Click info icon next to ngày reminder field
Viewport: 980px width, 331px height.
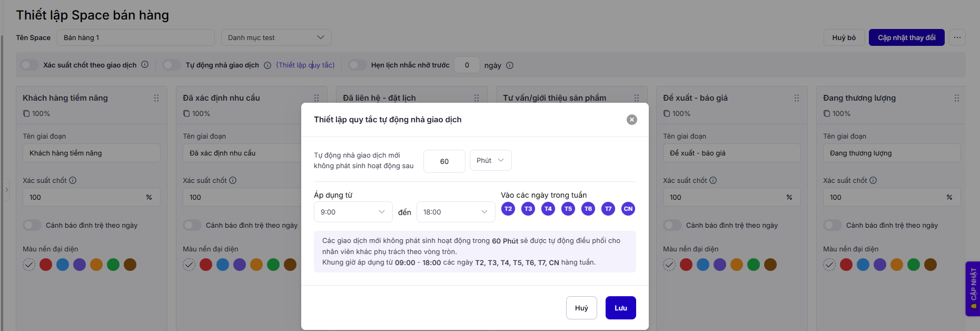[510, 65]
